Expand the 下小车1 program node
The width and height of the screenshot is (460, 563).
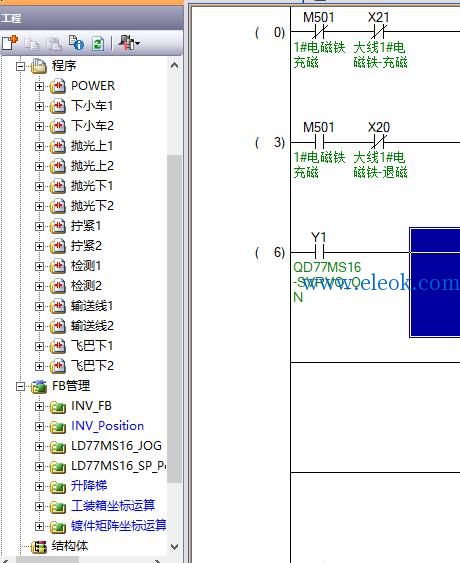coord(39,106)
